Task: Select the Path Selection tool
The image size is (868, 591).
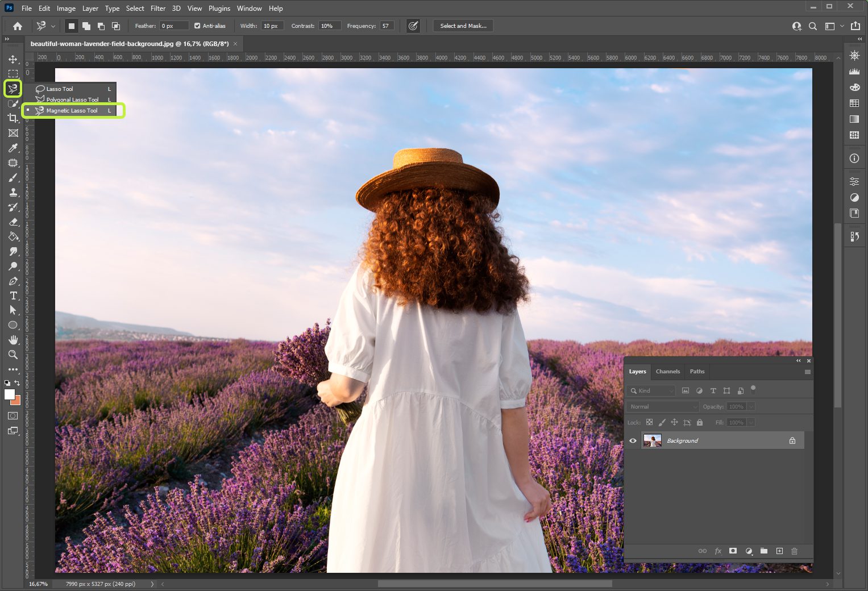Action: point(13,310)
